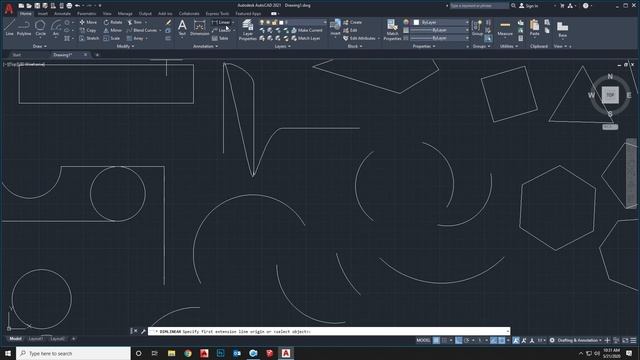
Task: Click the layer color swatch in layer dropdown
Action: (x=281, y=22)
